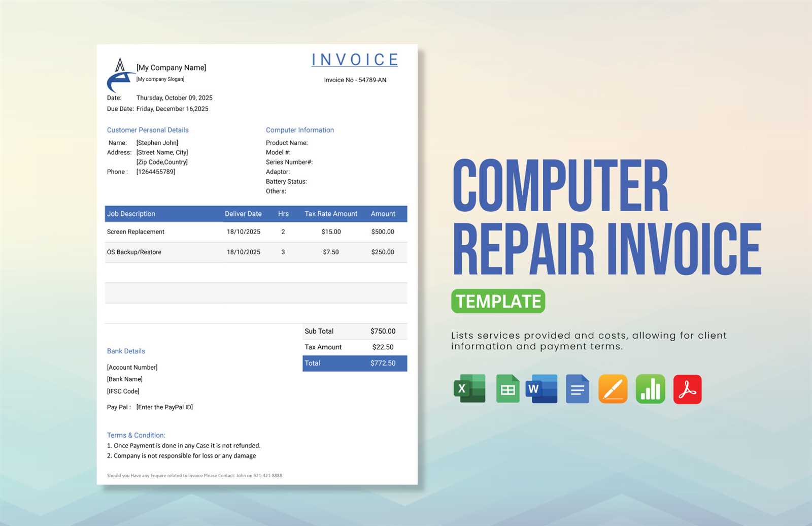This screenshot has height=526, width=812.
Task: Click the Others: label
Action: tap(276, 191)
